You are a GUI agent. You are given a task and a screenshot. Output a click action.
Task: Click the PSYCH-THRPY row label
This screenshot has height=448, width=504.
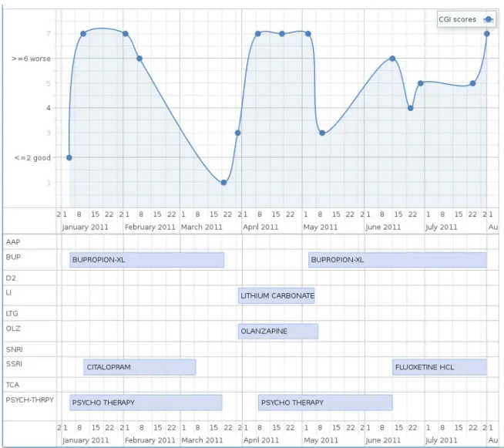click(x=29, y=399)
